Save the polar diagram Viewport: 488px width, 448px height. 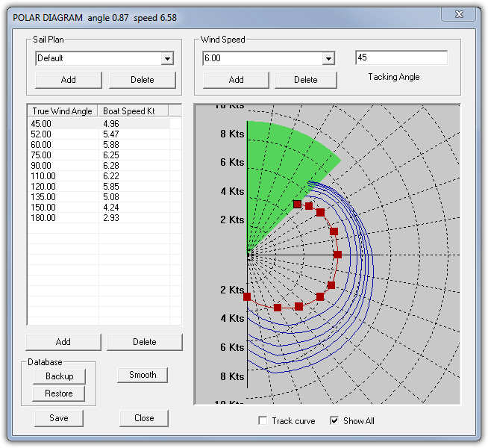click(x=59, y=418)
